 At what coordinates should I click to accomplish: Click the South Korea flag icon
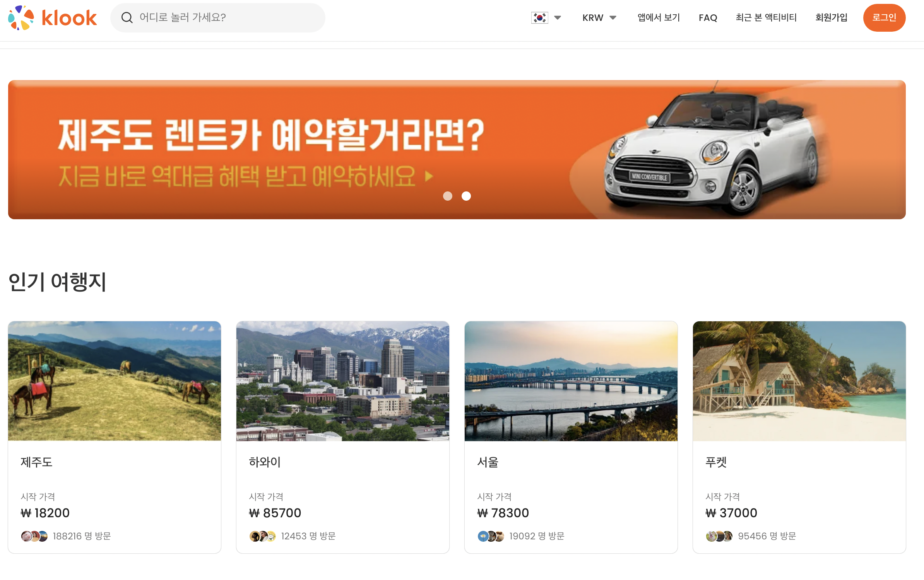point(539,18)
